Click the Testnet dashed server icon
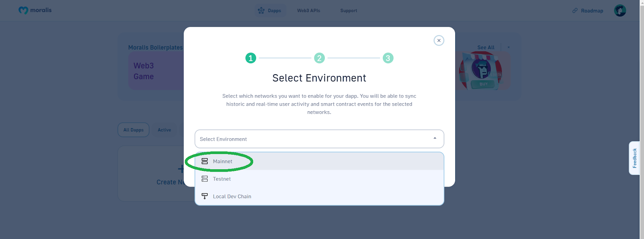The width and height of the screenshot is (644, 239). pyautogui.click(x=204, y=179)
